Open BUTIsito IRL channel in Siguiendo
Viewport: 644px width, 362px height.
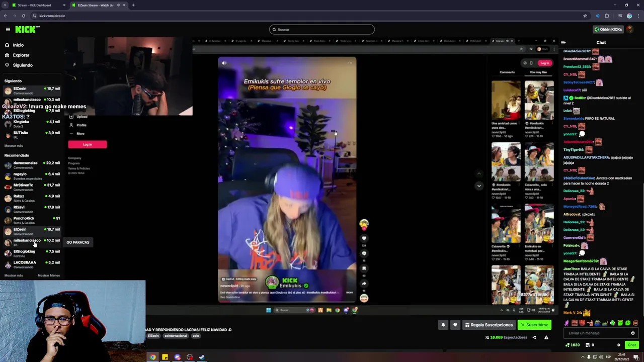32,135
